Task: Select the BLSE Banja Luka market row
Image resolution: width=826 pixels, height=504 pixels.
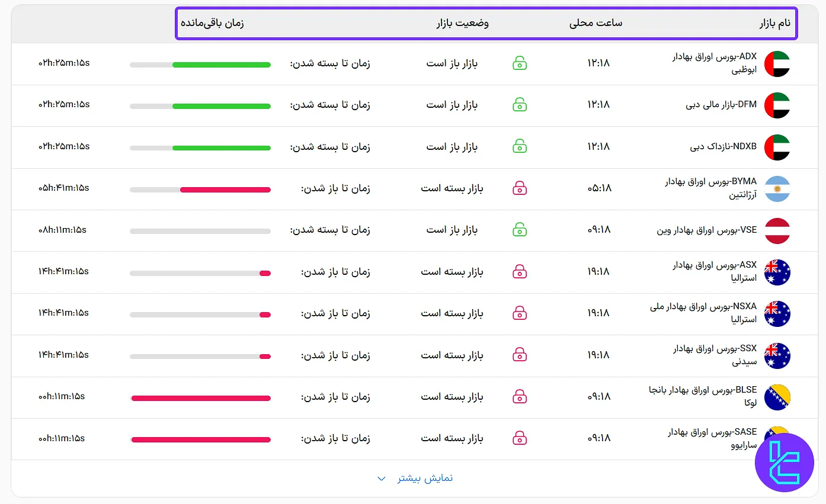Action: pyautogui.click(x=415, y=397)
